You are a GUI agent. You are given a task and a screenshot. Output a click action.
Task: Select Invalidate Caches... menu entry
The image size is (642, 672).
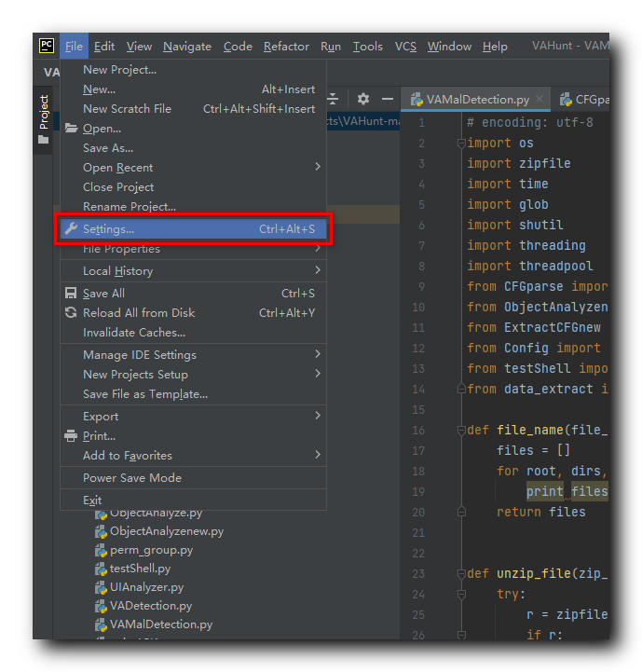click(193, 332)
